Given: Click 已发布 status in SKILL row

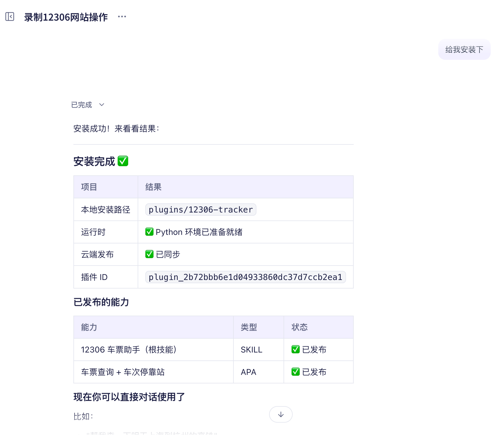Looking at the screenshot, I should click(309, 350).
